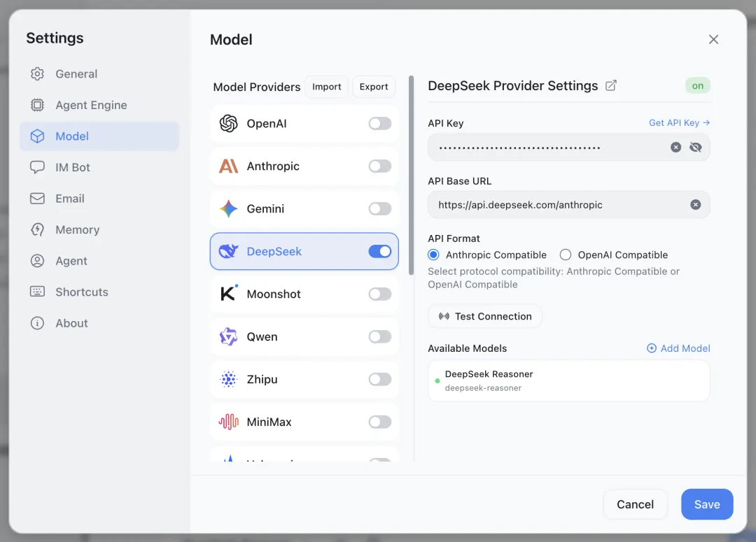Go to the About section
756x542 pixels.
tap(71, 323)
